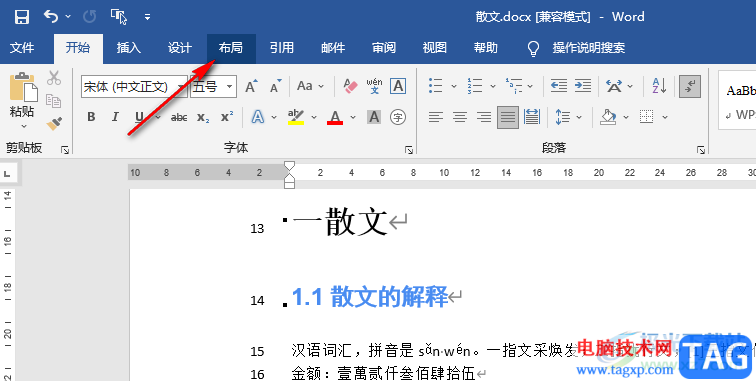Open the undo history dropdown arrow
This screenshot has height=381, width=756.
[x=68, y=17]
